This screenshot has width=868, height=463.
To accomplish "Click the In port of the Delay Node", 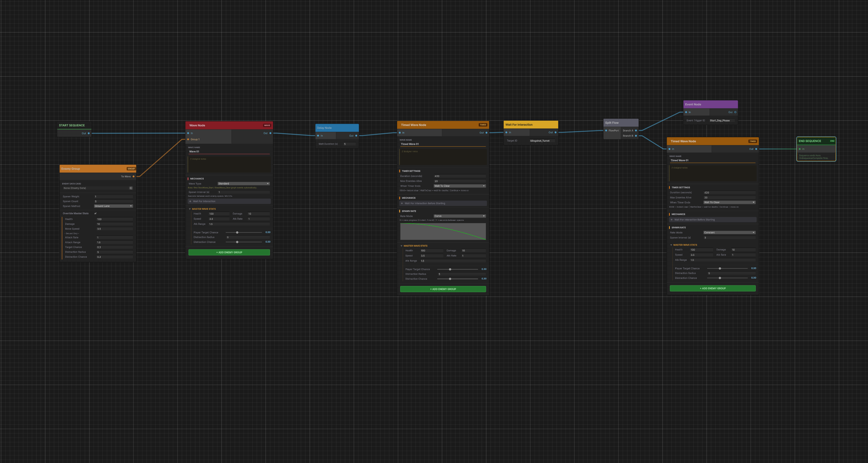I will [x=318, y=136].
